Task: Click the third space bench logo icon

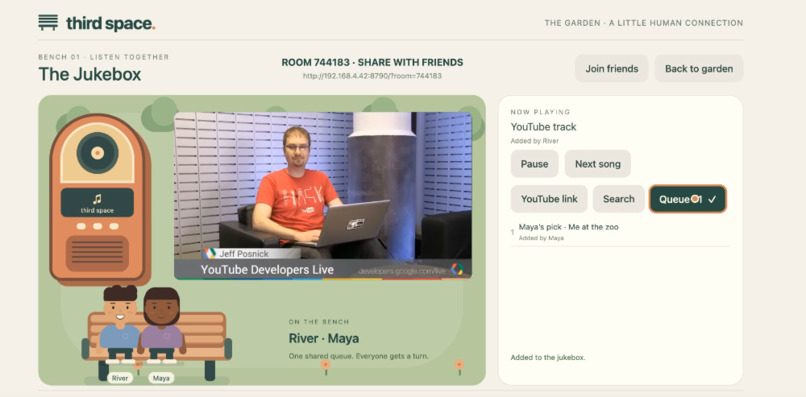Action: (48, 23)
